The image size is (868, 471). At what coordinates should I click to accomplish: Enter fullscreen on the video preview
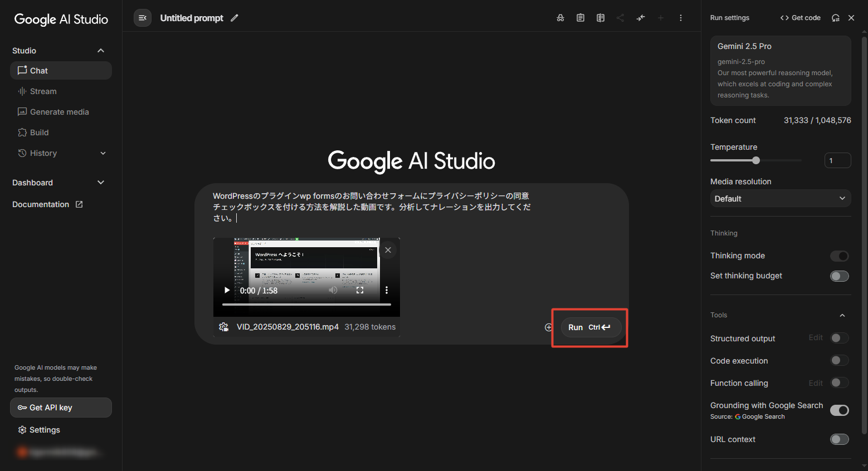coord(360,290)
